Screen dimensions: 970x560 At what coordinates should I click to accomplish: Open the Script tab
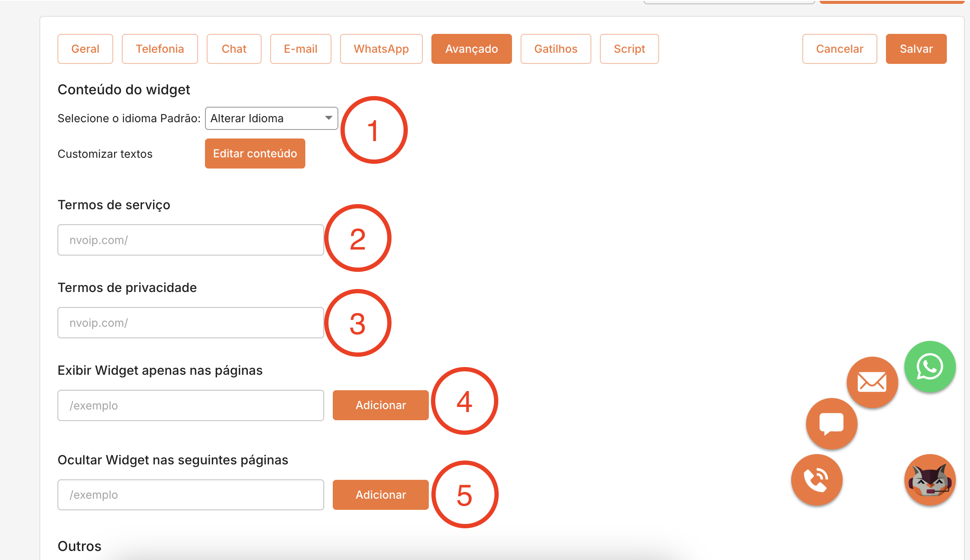[x=629, y=49]
